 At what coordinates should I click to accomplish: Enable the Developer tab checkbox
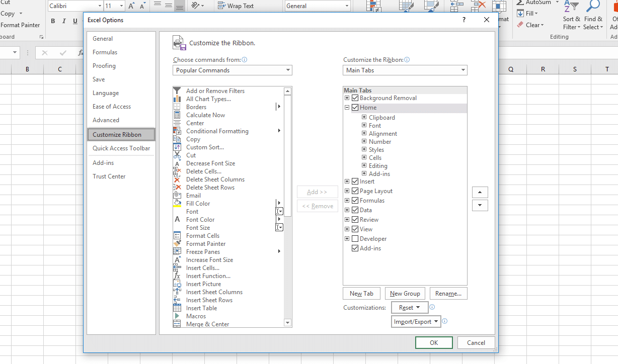(x=355, y=239)
